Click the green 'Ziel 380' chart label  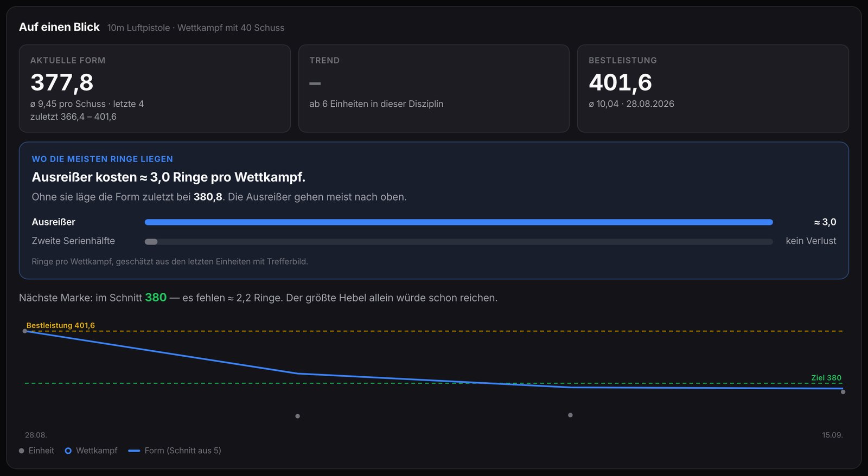(826, 378)
